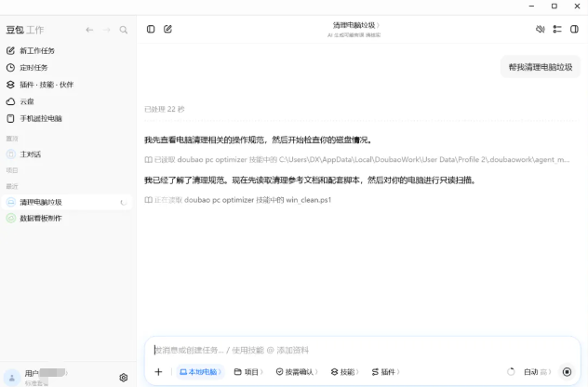
Task: Expand the 已处理 22 秒 status
Action: point(165,109)
